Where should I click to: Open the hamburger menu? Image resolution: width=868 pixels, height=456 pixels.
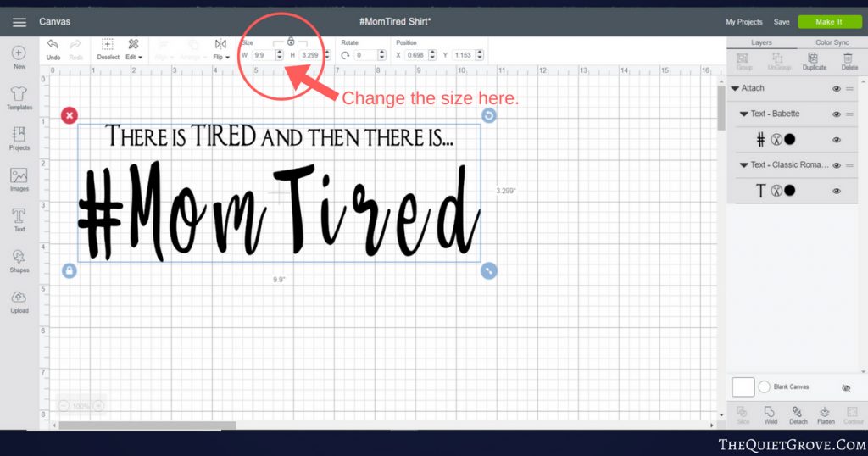(19, 22)
